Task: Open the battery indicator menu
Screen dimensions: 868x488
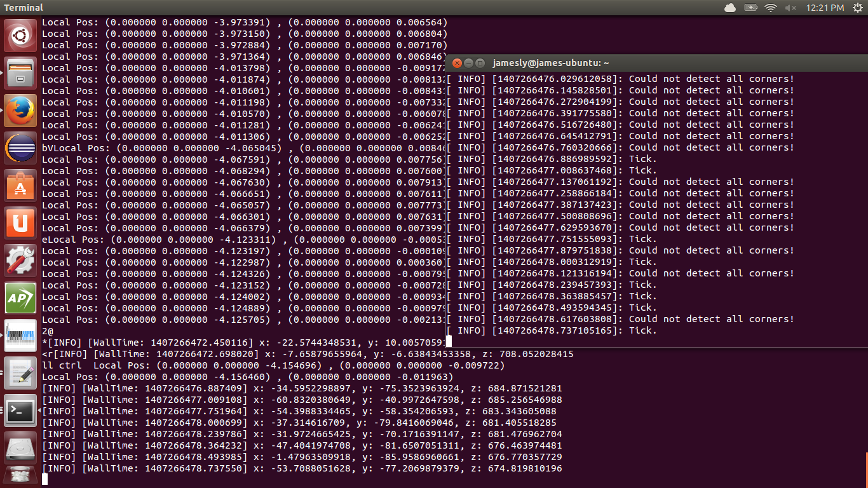Action: (750, 8)
